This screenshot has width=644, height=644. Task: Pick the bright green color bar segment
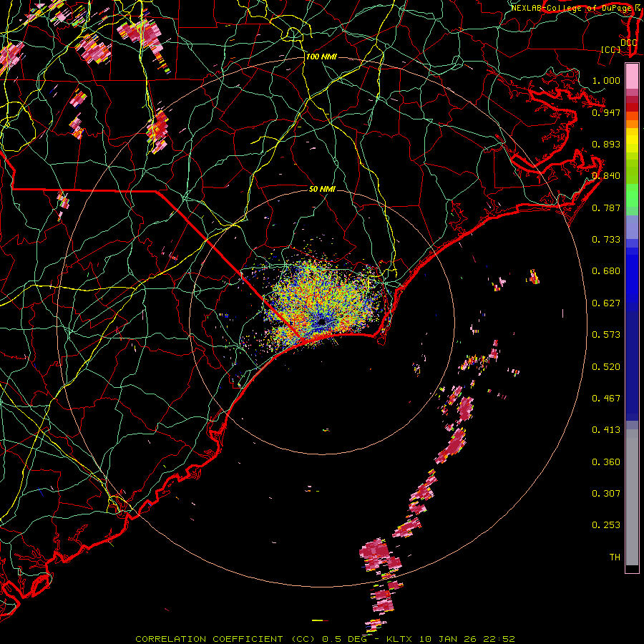[632, 195]
